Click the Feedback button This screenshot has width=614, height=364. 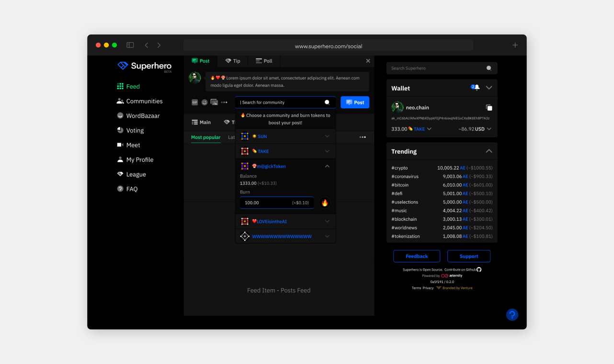point(417,256)
